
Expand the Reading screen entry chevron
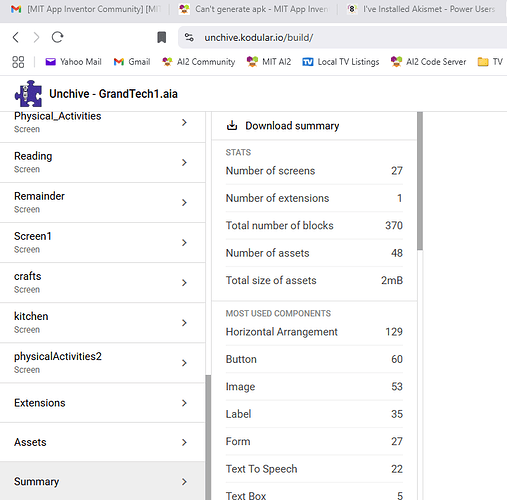pyautogui.click(x=184, y=162)
